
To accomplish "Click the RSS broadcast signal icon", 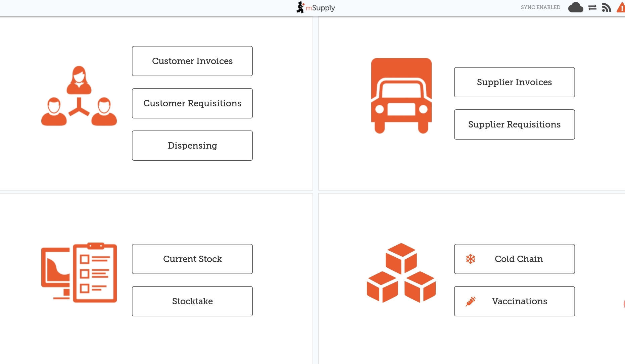I will pyautogui.click(x=606, y=7).
